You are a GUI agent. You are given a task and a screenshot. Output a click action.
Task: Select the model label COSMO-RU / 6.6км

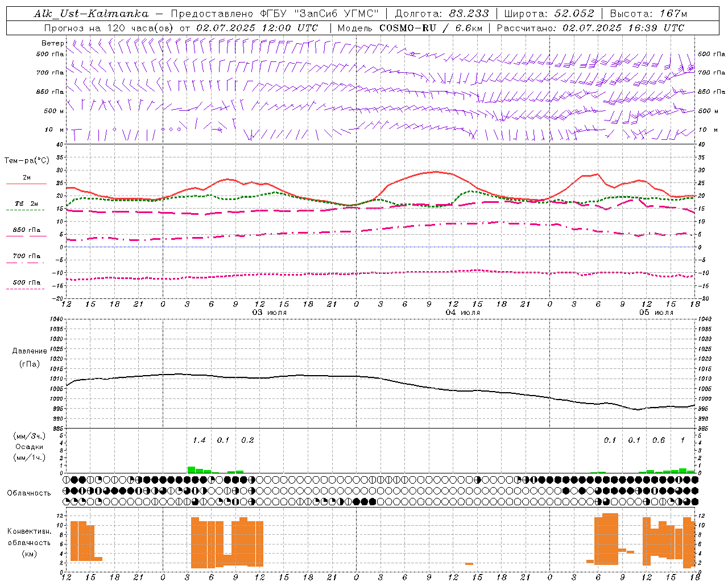431,28
